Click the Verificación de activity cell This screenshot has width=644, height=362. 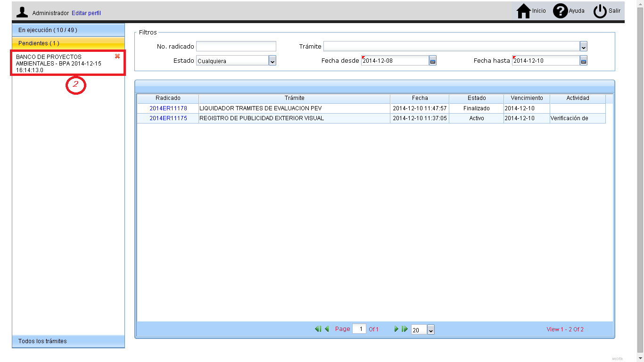578,118
